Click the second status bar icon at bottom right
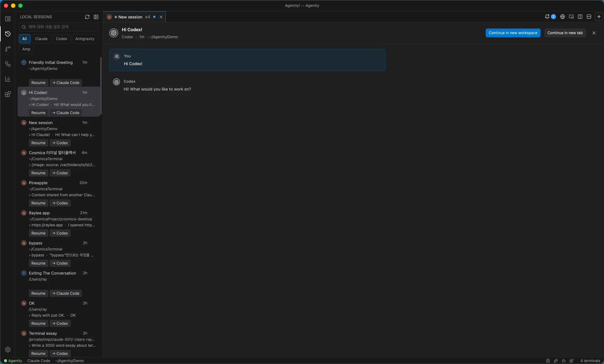The height and width of the screenshot is (364, 604). 556,361
